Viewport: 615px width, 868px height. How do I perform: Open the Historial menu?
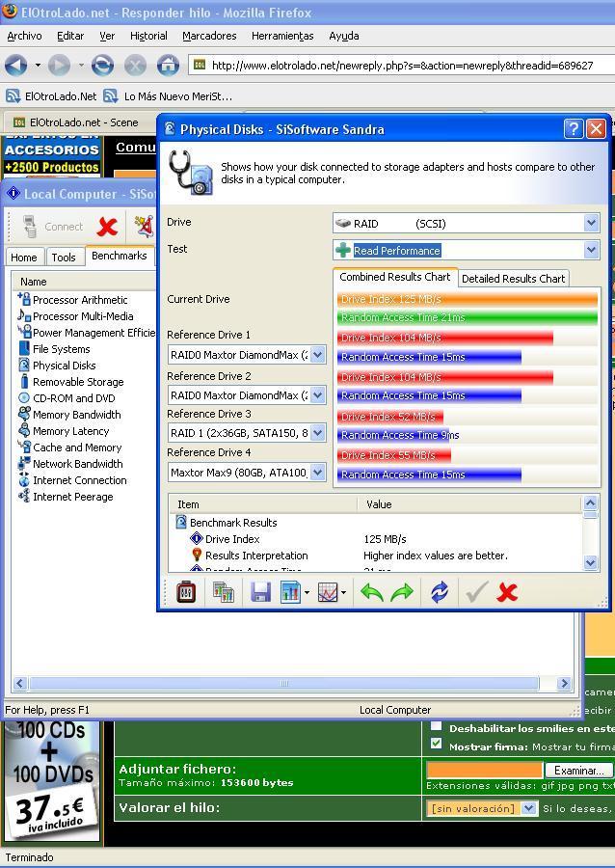click(148, 36)
